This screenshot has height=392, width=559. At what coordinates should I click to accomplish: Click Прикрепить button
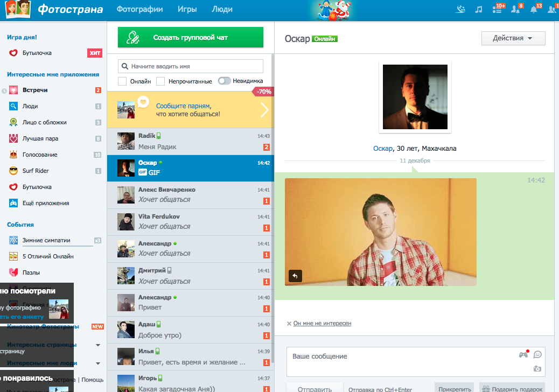point(455,389)
